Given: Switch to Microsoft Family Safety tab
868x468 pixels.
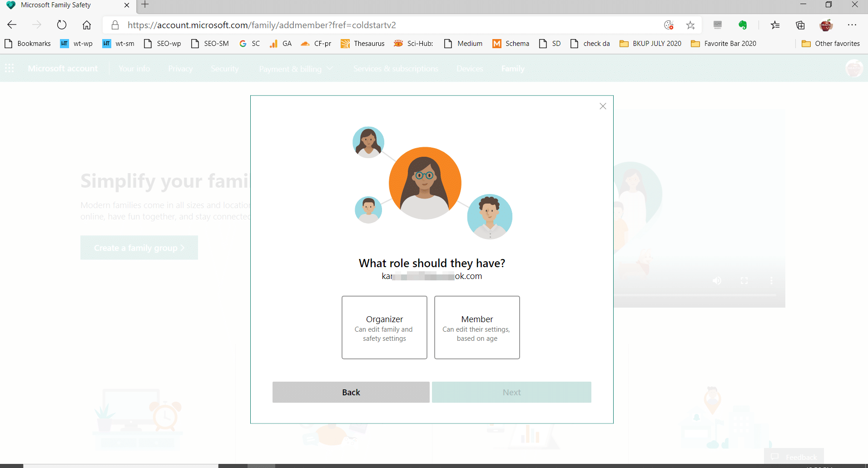Looking at the screenshot, I should [x=64, y=5].
